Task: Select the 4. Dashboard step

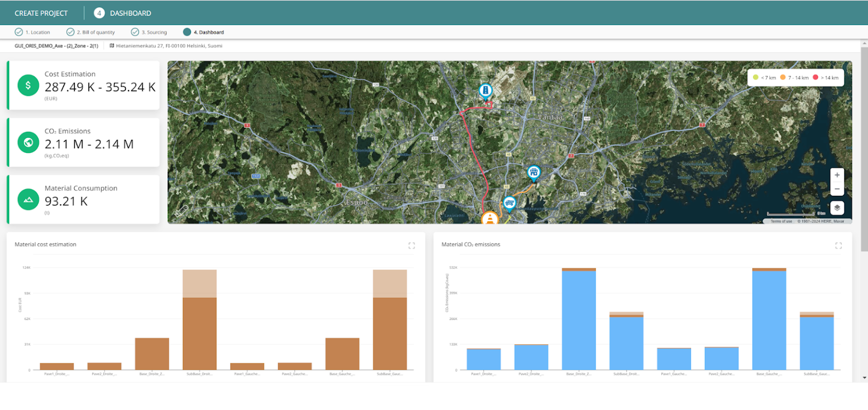Action: [x=204, y=33]
